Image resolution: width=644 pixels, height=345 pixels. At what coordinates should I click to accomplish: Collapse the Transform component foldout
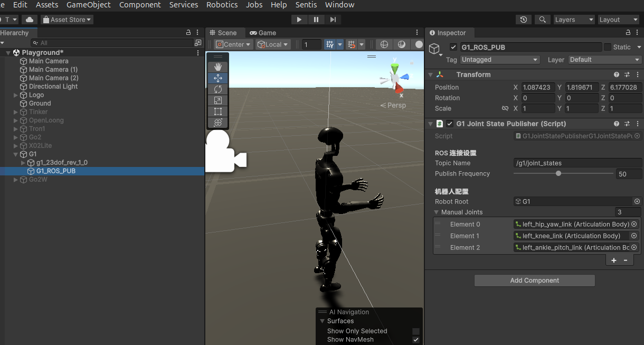point(430,74)
